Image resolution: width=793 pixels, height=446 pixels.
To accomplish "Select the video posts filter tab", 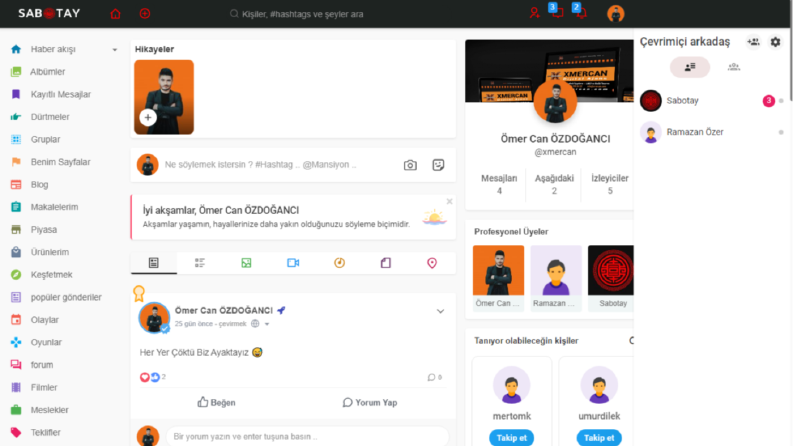I will coord(293,263).
